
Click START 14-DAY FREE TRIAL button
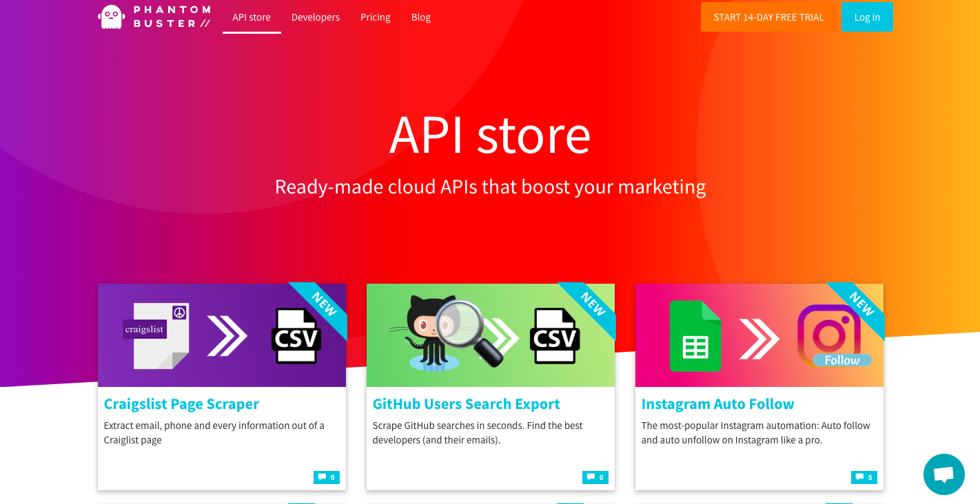pos(769,17)
